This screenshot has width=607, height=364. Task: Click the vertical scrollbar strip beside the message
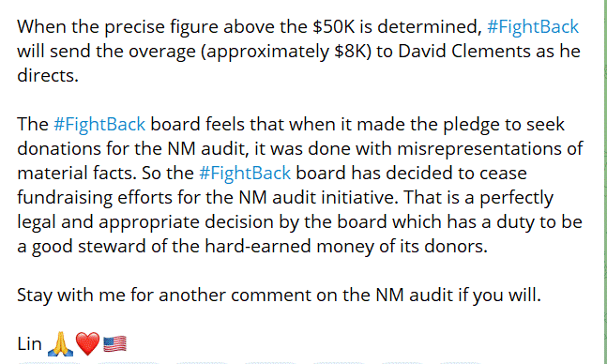point(604,182)
